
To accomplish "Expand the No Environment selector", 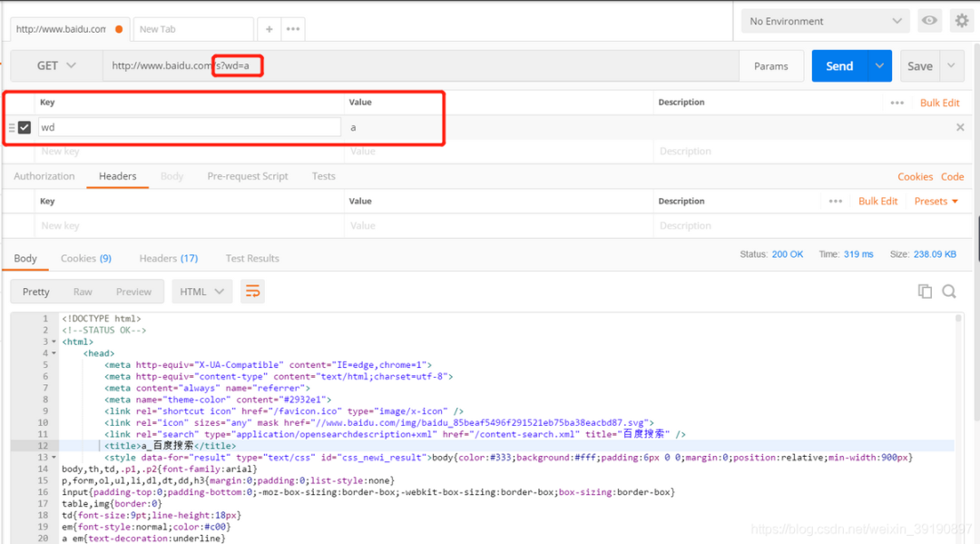I will [826, 21].
